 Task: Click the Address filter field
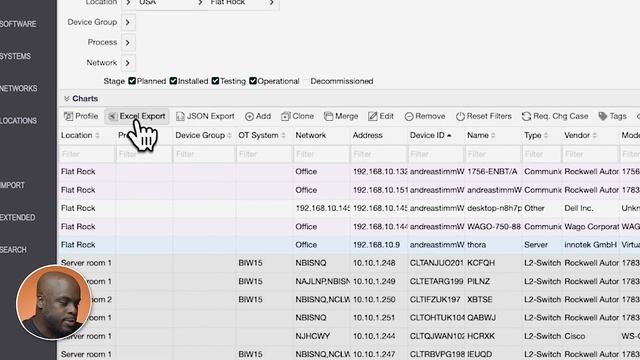pos(379,154)
